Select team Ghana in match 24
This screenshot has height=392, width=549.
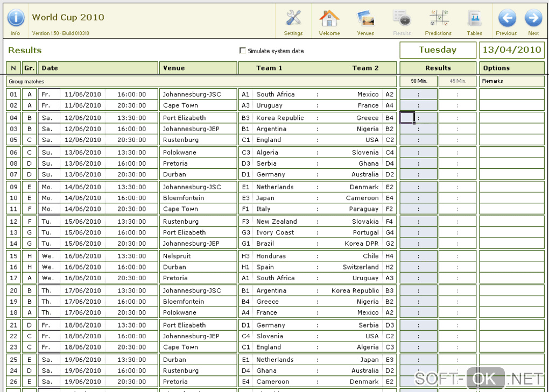pyautogui.click(x=266, y=370)
